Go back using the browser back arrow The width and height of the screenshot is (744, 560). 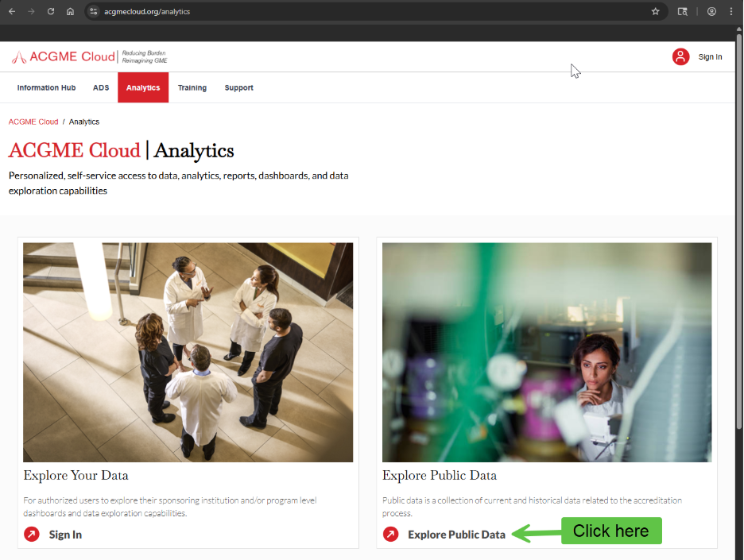pyautogui.click(x=13, y=11)
